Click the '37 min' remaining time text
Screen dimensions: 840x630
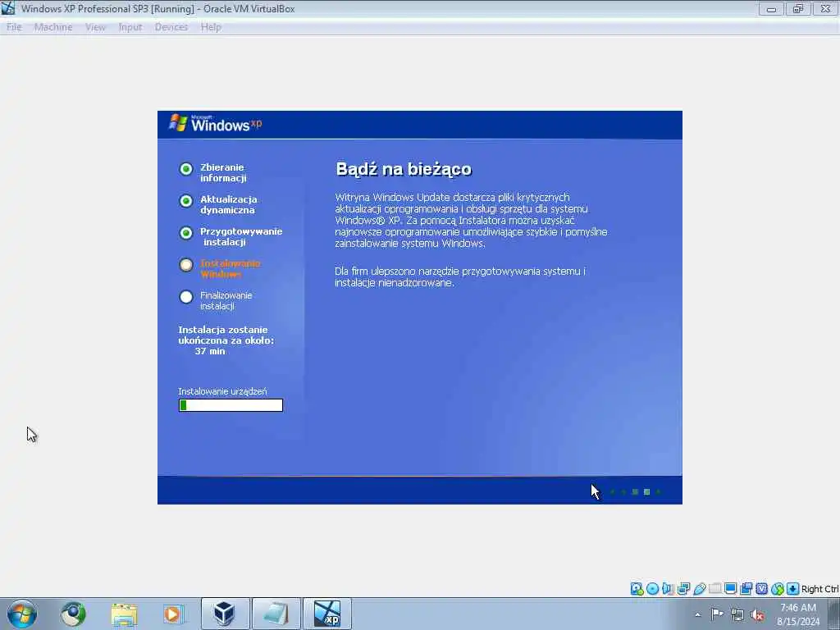coord(210,351)
